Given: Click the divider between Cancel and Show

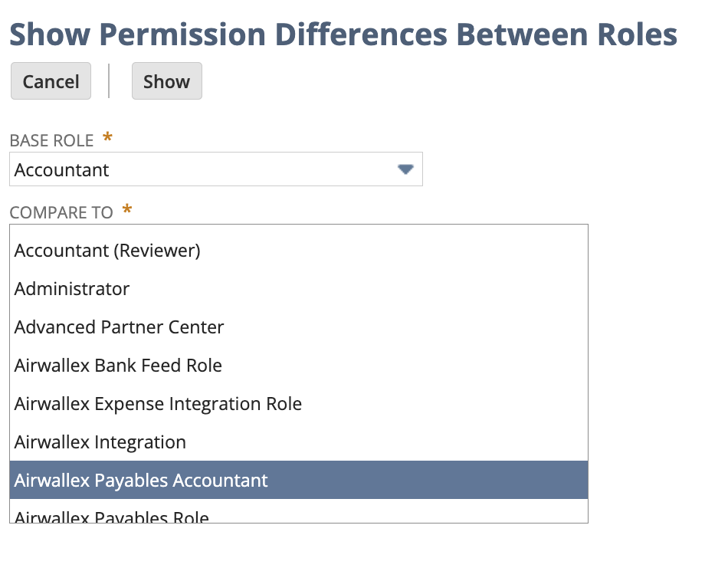Looking at the screenshot, I should coord(110,81).
